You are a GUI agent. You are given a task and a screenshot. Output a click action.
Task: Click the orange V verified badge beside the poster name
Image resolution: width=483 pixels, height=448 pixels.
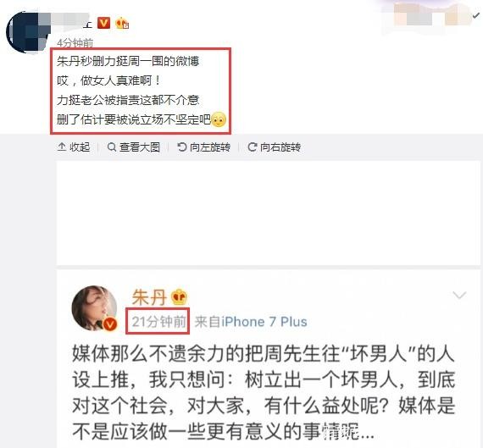coord(103,23)
